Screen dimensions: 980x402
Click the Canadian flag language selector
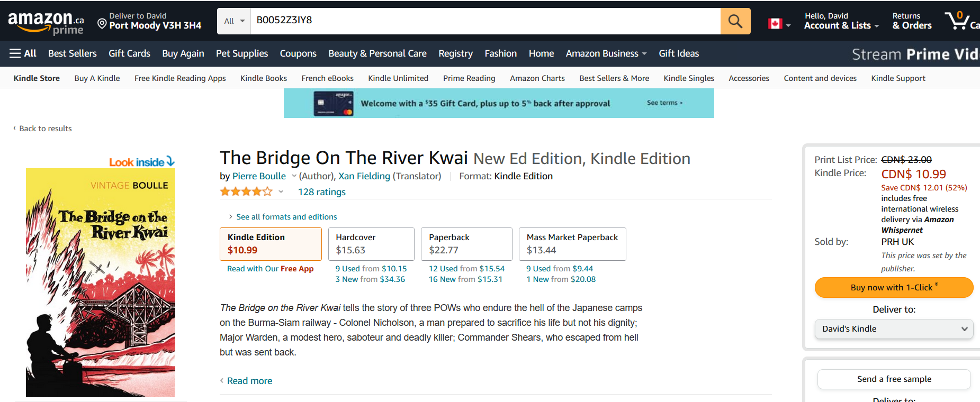pyautogui.click(x=776, y=23)
